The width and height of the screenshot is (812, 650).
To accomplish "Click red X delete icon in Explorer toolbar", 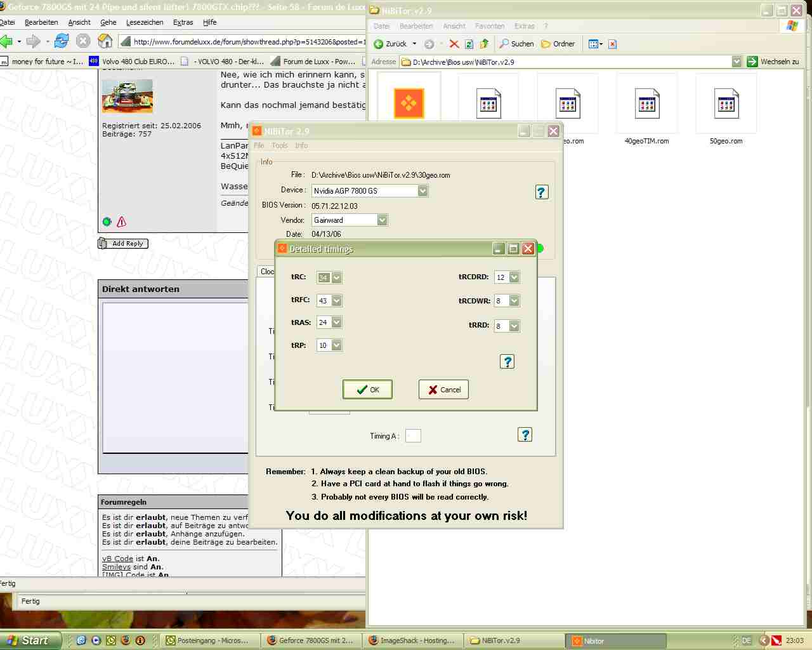I will point(454,44).
